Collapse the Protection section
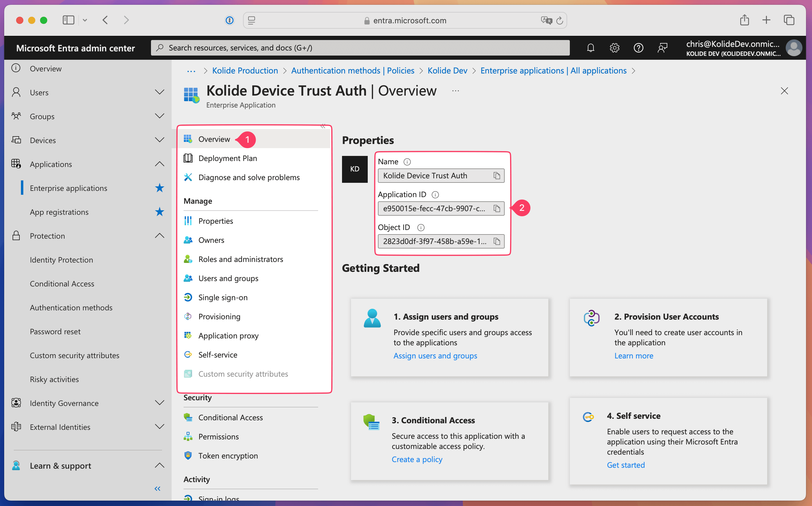 [159, 236]
